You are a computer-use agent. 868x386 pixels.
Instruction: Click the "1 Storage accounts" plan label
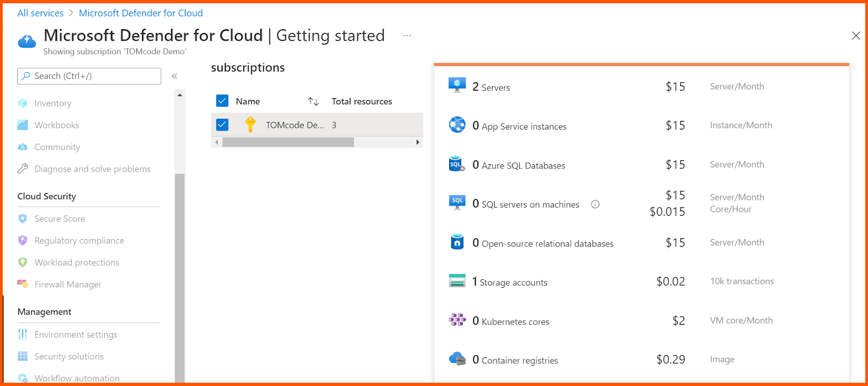509,282
